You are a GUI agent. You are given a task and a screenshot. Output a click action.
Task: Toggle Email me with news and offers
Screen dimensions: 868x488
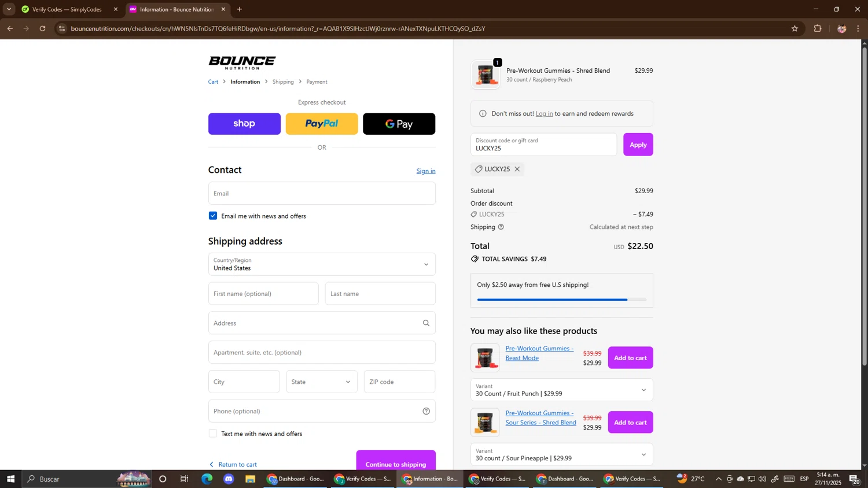pos(213,216)
